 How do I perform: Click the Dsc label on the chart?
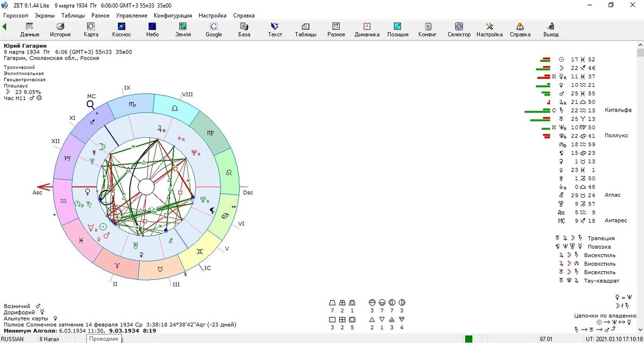click(x=248, y=192)
